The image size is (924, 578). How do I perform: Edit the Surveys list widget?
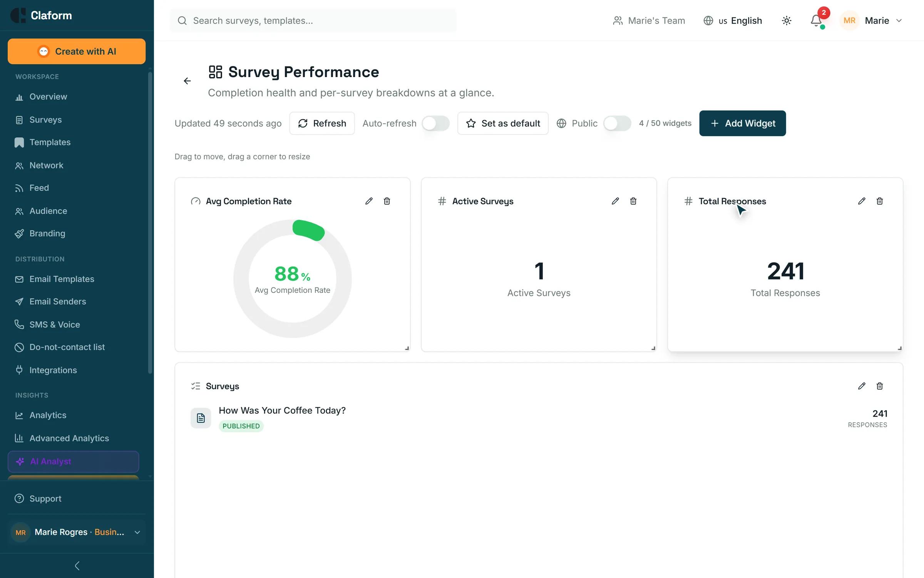pyautogui.click(x=862, y=386)
